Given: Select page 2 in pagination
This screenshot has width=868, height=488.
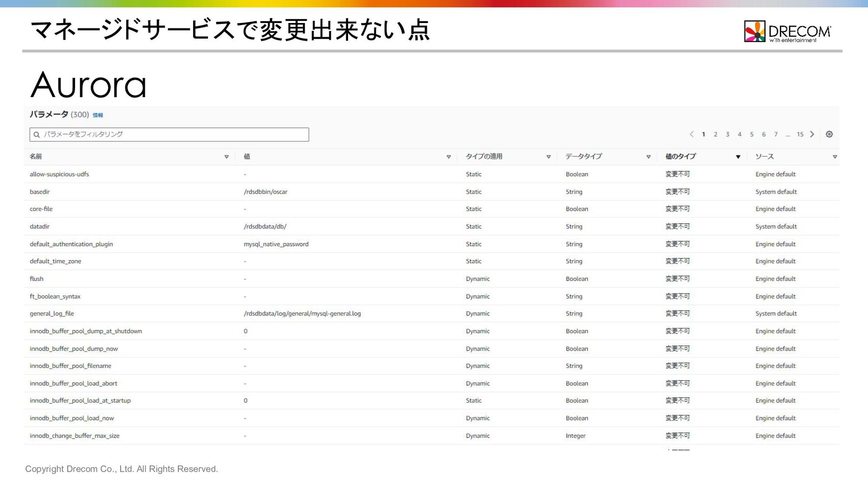Looking at the screenshot, I should coord(716,134).
